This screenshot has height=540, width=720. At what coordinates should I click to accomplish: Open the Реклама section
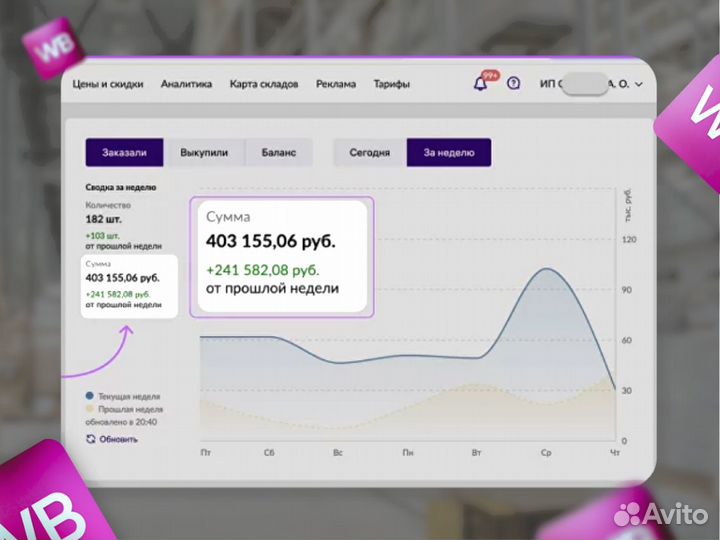tap(335, 84)
